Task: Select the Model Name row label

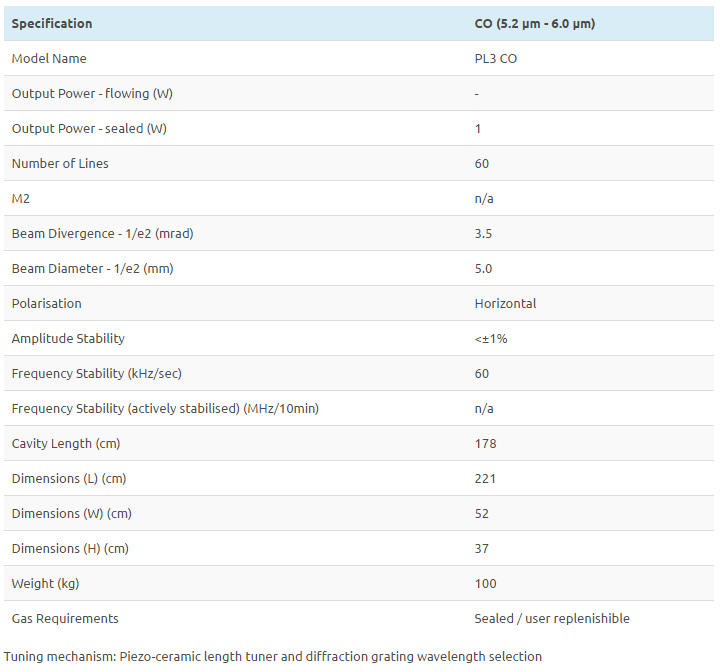Action: 49,58
